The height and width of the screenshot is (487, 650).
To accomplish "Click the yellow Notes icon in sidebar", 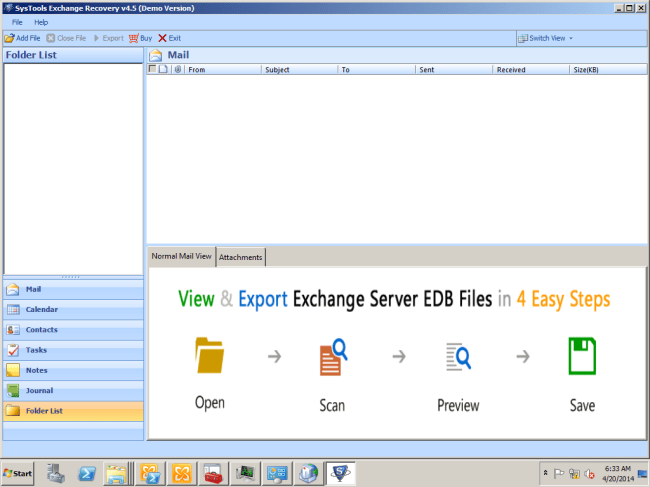I will [13, 370].
